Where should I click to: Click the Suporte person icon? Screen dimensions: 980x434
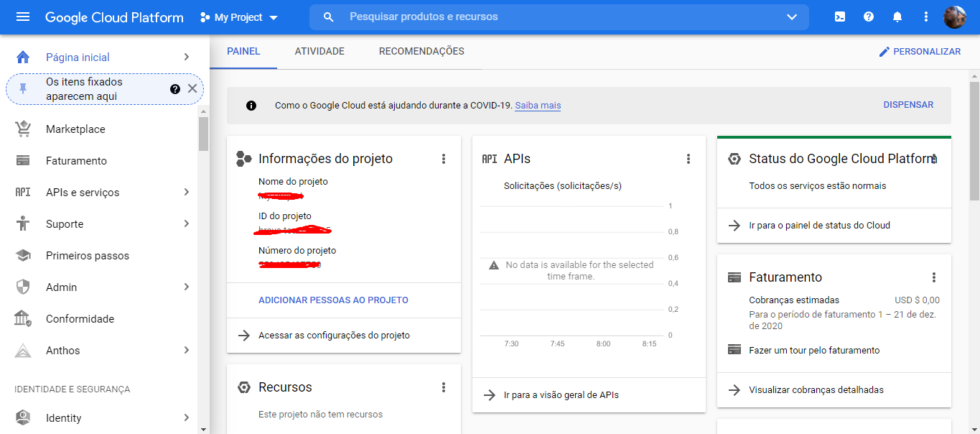[23, 223]
